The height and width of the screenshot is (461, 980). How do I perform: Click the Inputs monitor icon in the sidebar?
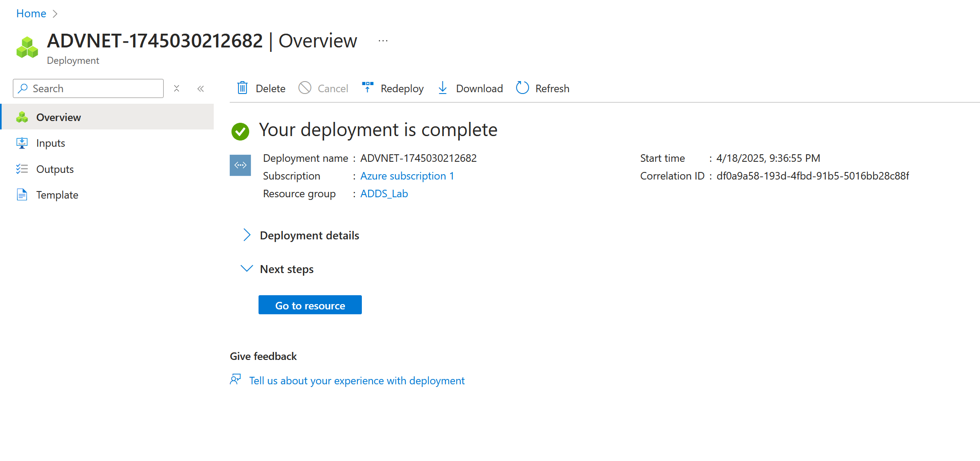[22, 143]
